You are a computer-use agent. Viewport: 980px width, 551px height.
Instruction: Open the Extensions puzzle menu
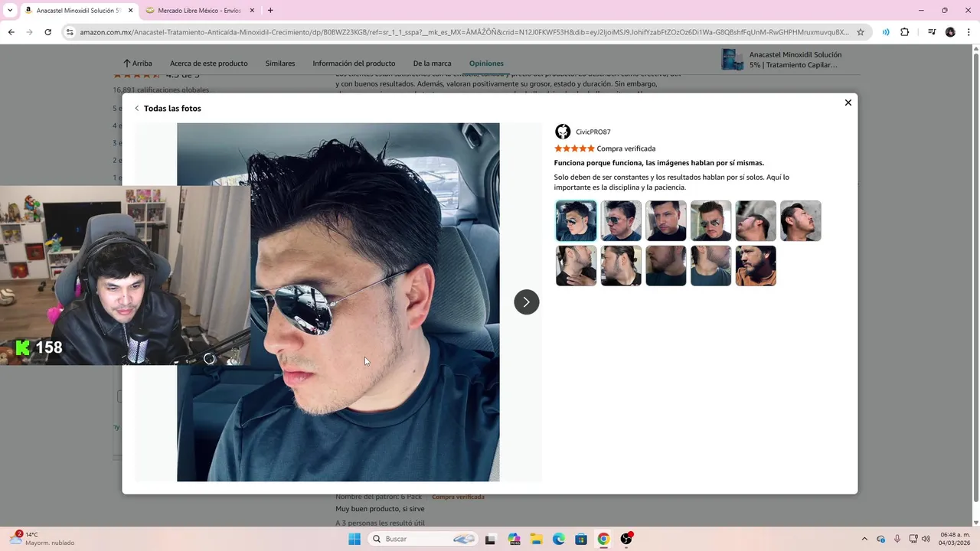(904, 32)
